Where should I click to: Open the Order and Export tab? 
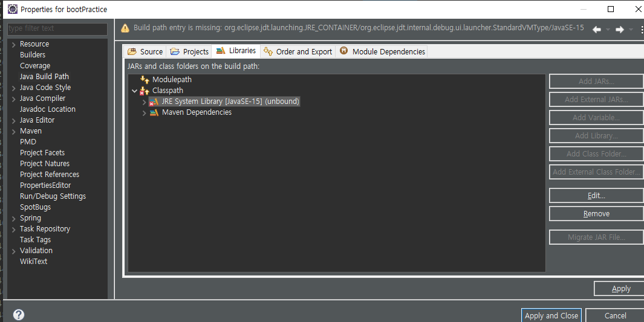click(x=298, y=51)
